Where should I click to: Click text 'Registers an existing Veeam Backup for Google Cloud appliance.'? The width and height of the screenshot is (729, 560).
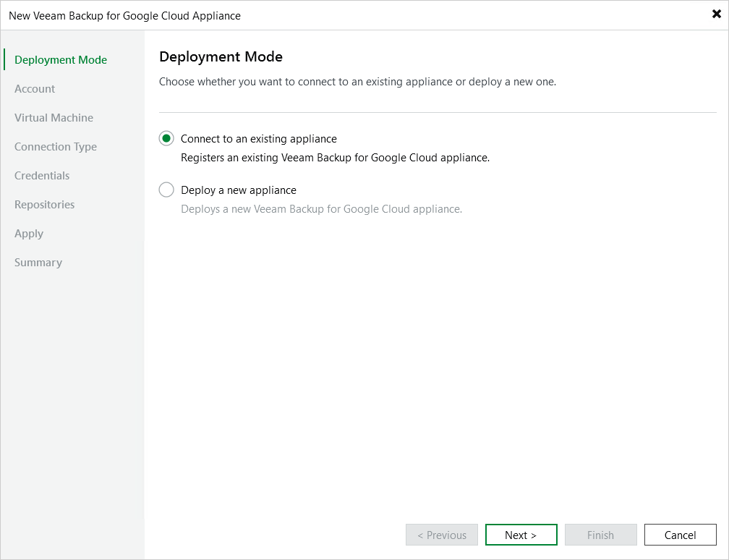pyautogui.click(x=336, y=158)
